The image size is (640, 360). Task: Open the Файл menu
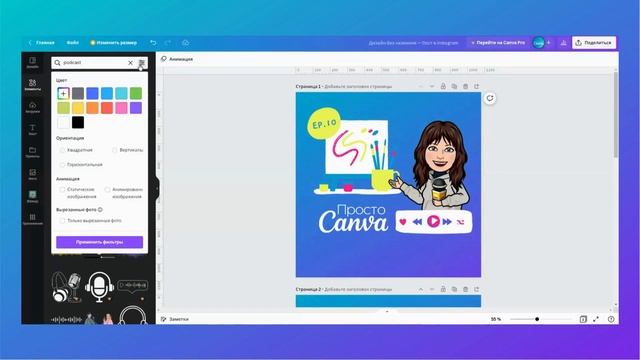[73, 42]
